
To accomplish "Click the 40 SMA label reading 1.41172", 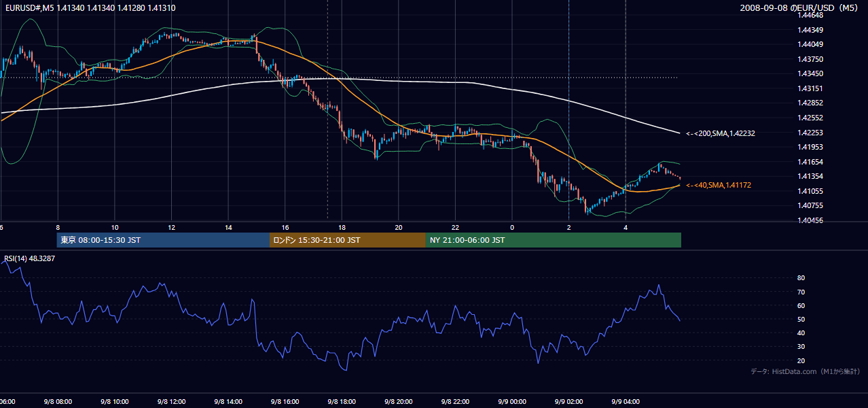I will tap(719, 185).
